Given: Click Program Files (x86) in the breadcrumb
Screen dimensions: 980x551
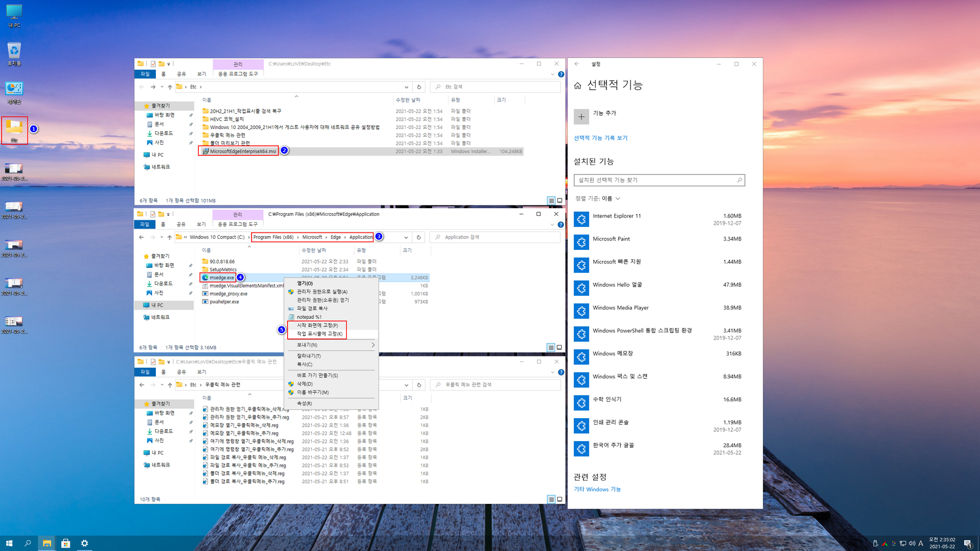Looking at the screenshot, I should 273,237.
